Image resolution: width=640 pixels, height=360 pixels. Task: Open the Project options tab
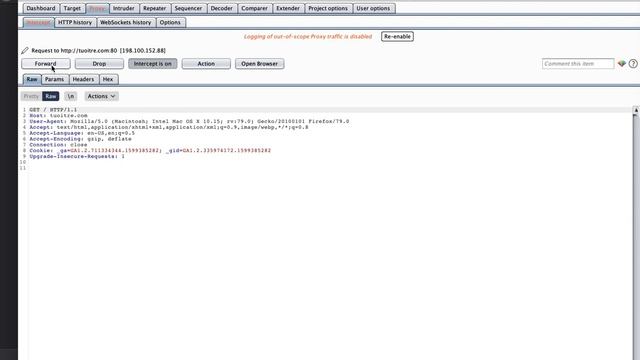tap(328, 8)
